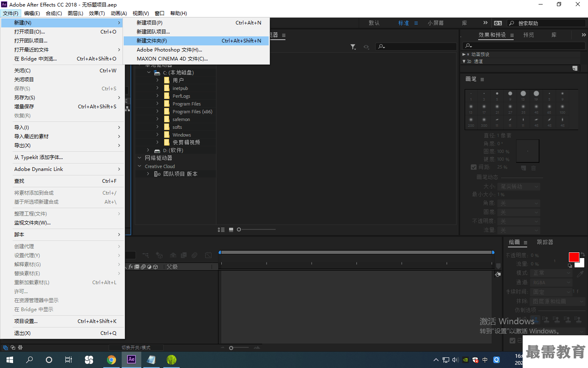Click the red foreground color swatch
The width and height of the screenshot is (588, 368).
point(574,257)
